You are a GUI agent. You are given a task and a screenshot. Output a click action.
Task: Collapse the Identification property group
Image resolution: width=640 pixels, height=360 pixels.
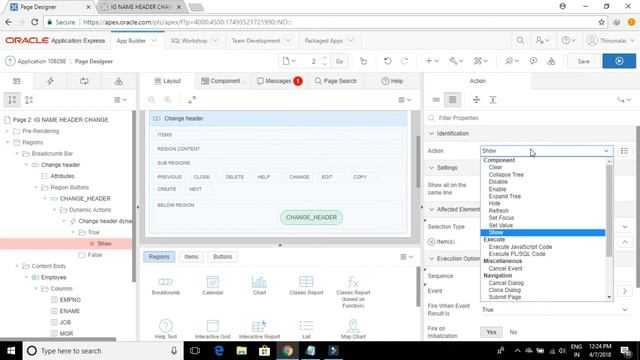point(431,133)
